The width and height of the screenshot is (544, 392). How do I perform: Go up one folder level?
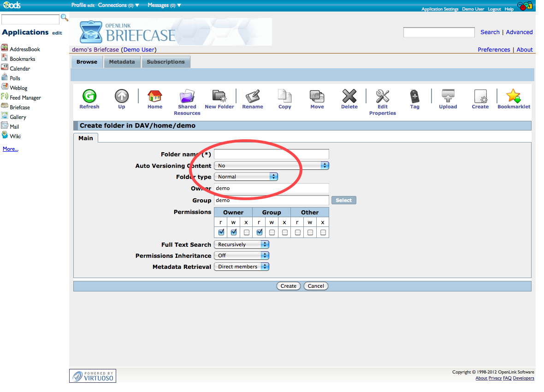122,96
